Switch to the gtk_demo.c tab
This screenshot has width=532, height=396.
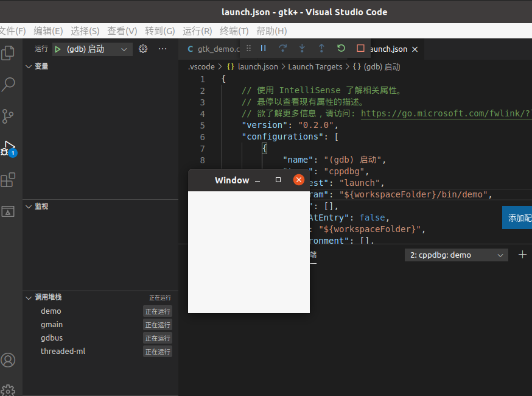pyautogui.click(x=213, y=49)
